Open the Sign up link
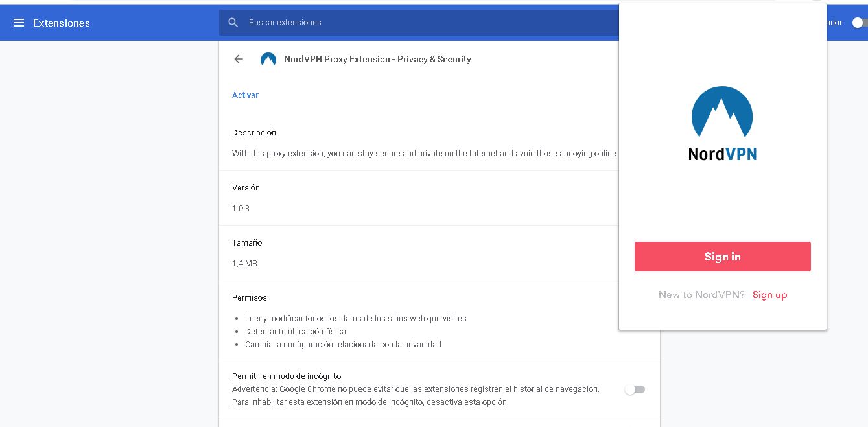The width and height of the screenshot is (868, 427). click(769, 295)
